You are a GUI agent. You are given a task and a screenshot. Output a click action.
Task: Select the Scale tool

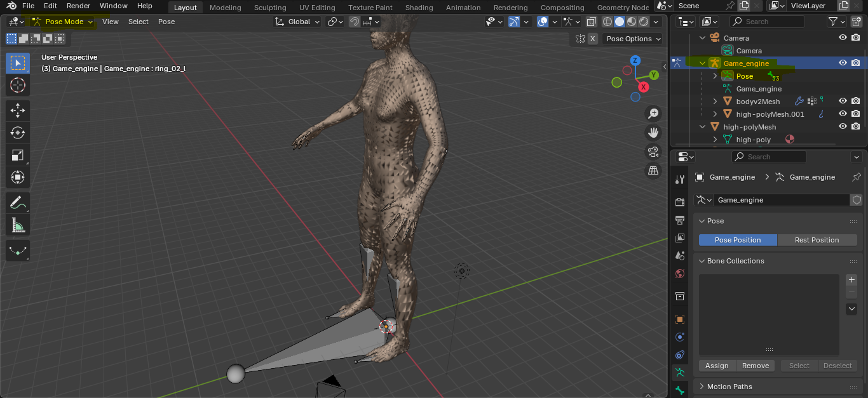click(x=18, y=155)
